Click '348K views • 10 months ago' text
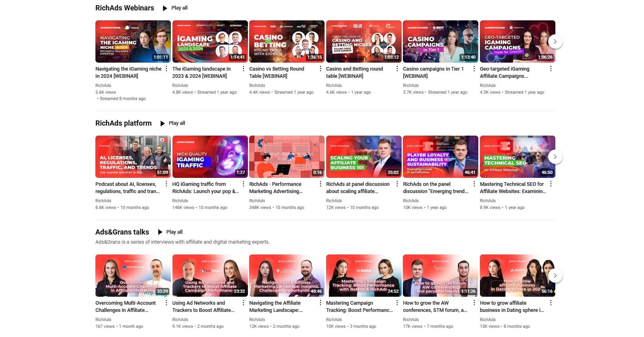The image size is (644, 337). point(277,207)
